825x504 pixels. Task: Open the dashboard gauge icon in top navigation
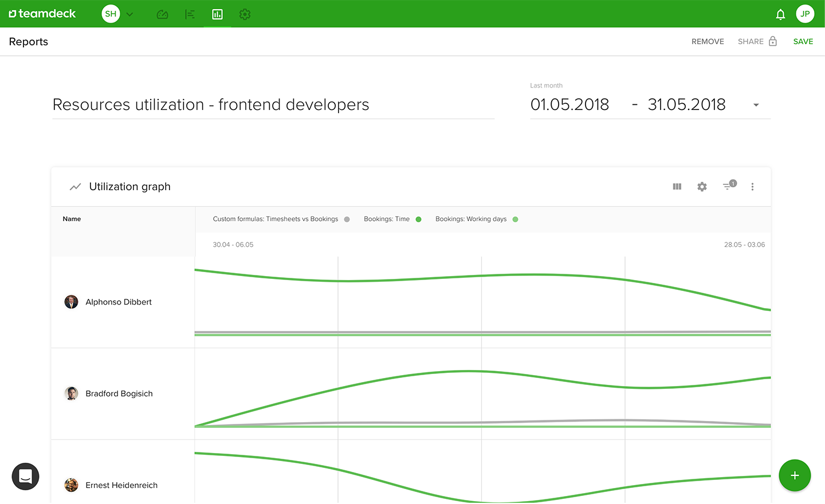(x=162, y=14)
